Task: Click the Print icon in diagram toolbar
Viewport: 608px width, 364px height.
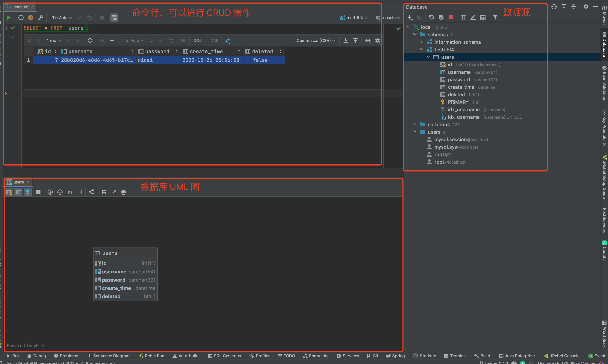Action: (123, 192)
